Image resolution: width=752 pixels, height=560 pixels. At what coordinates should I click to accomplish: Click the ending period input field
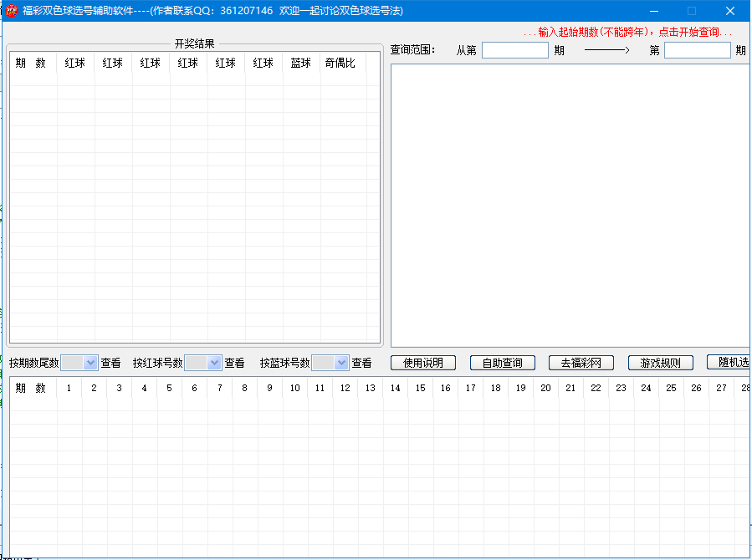[x=697, y=50]
